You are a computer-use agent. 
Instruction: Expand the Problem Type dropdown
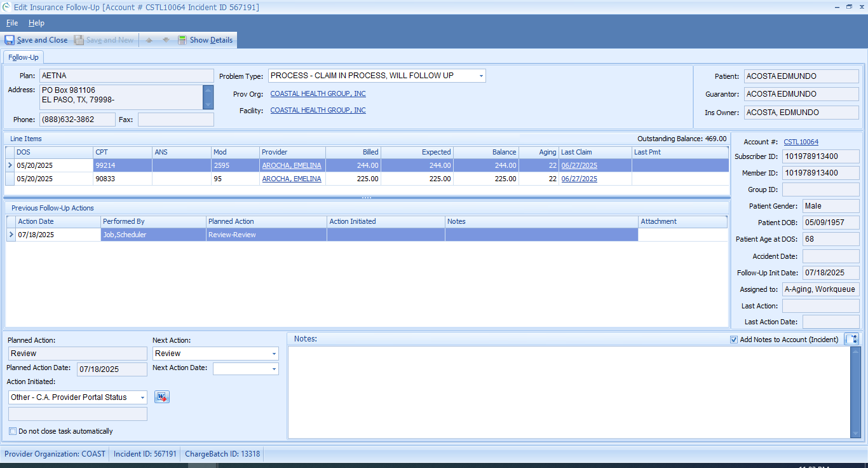click(480, 76)
